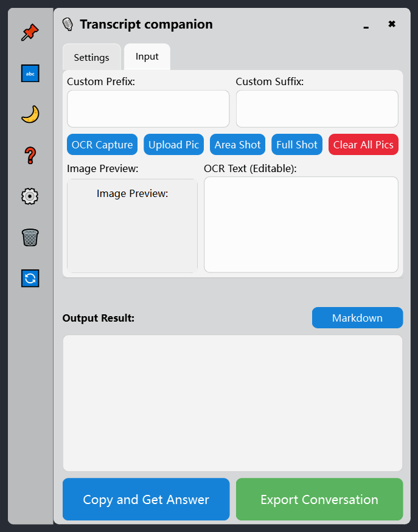Take a Full Shot screenshot
The height and width of the screenshot is (532, 418).
[x=296, y=144]
